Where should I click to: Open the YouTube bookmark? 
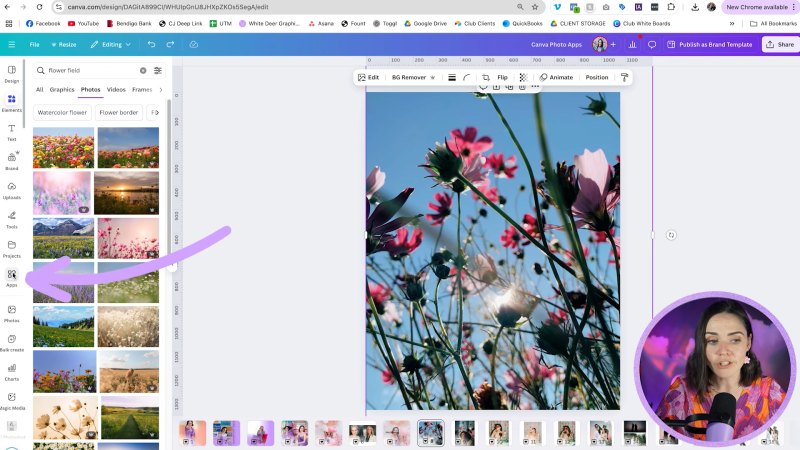(83, 23)
